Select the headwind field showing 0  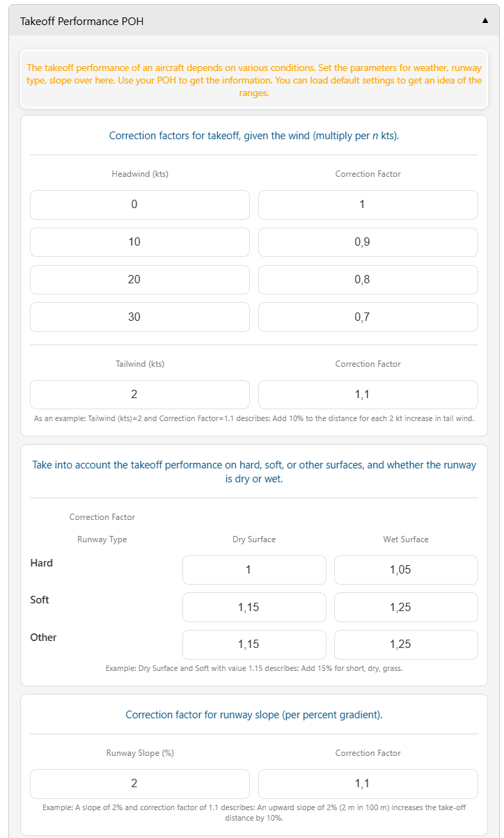coord(139,205)
